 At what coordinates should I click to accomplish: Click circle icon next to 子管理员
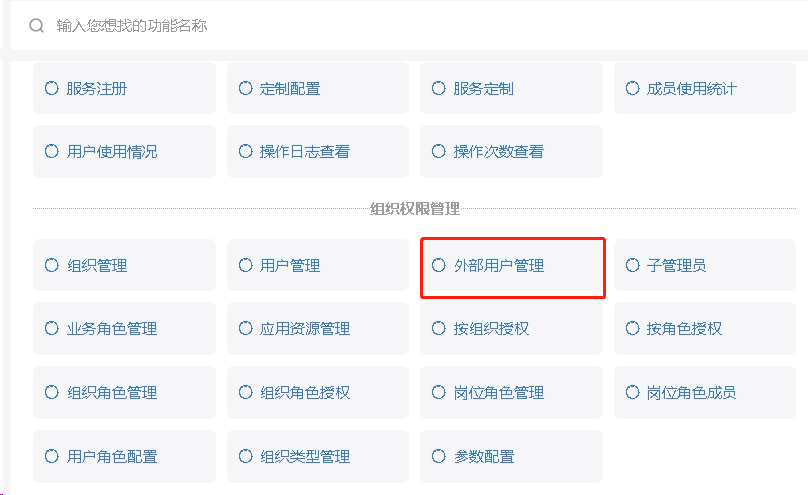[x=632, y=265]
